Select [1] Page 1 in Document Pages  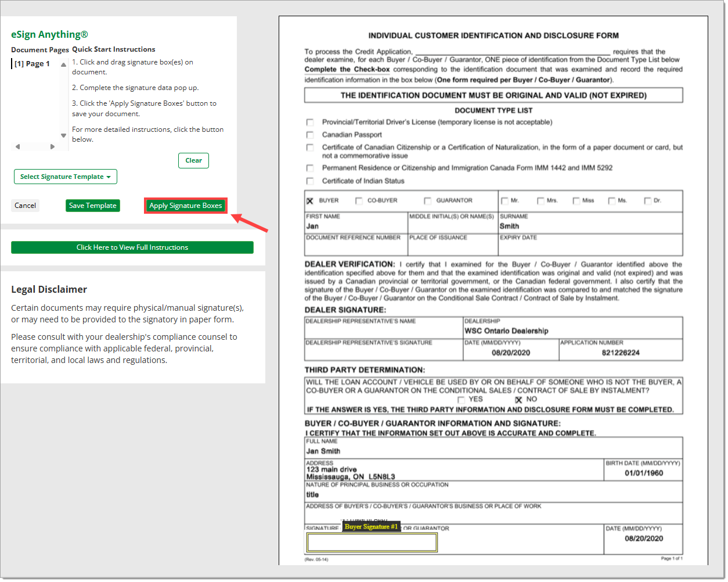[x=33, y=64]
